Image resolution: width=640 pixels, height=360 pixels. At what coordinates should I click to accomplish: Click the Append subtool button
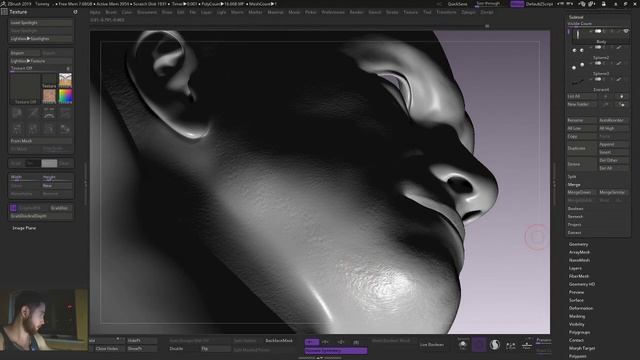(613, 144)
